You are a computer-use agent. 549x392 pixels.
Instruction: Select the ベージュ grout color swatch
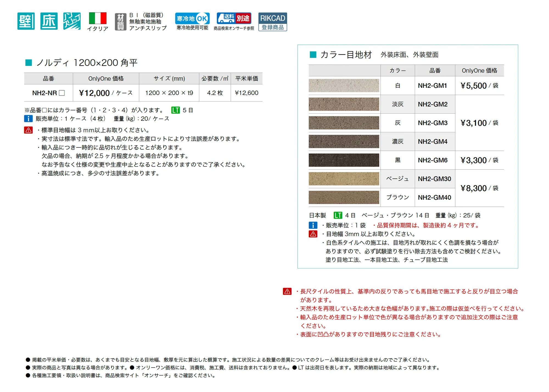(x=344, y=179)
